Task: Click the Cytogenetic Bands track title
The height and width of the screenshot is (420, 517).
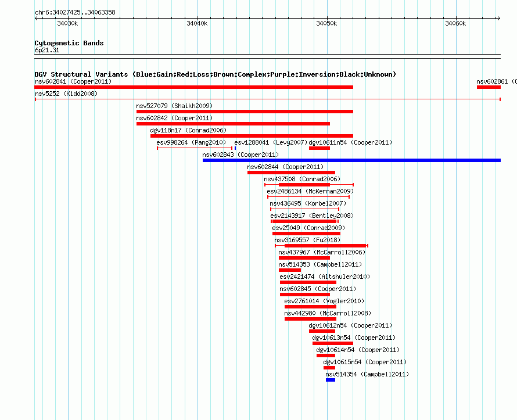Action: (x=69, y=43)
